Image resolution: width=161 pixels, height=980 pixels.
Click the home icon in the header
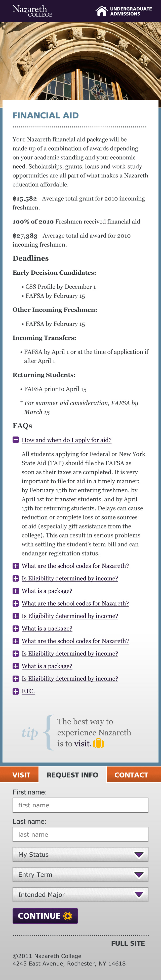101,11
